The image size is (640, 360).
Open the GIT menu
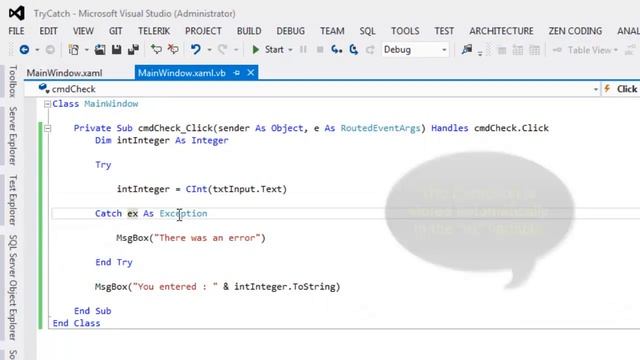click(x=116, y=31)
